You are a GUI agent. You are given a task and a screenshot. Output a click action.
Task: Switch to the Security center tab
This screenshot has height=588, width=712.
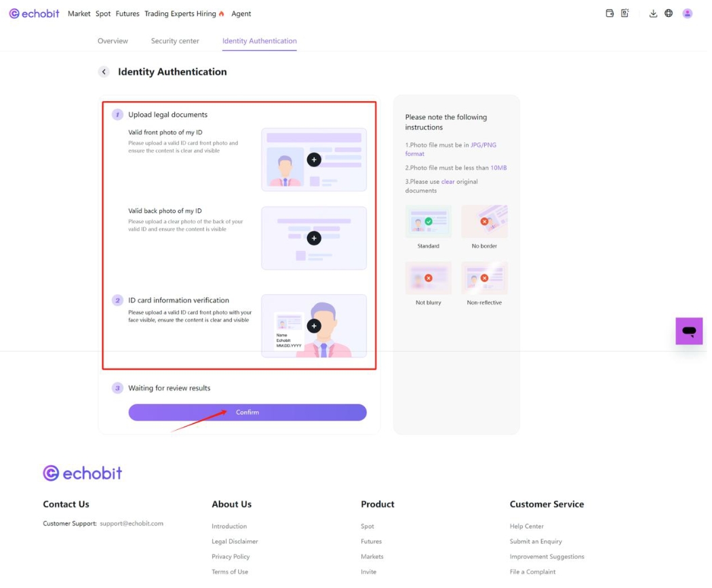tap(175, 41)
